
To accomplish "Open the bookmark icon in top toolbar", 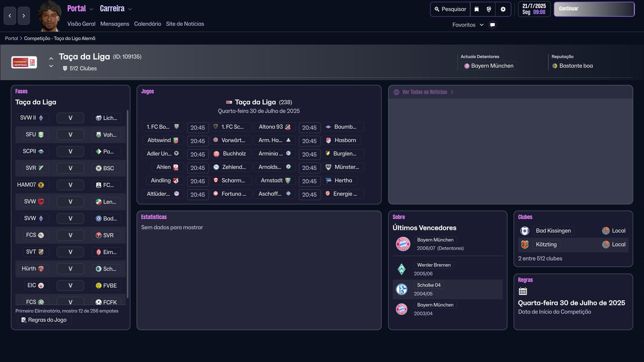I will click(x=477, y=9).
